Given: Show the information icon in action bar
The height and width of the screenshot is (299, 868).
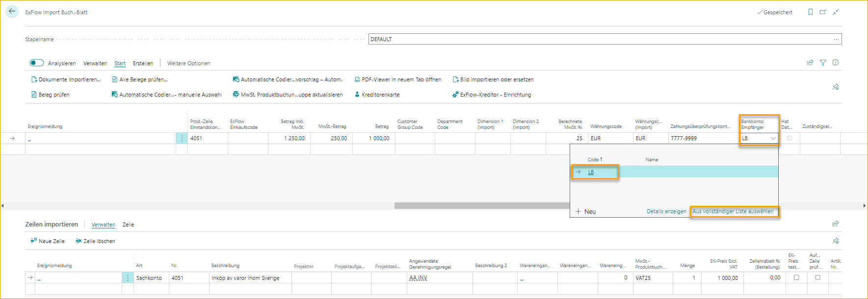Looking at the screenshot, I should click(x=836, y=63).
